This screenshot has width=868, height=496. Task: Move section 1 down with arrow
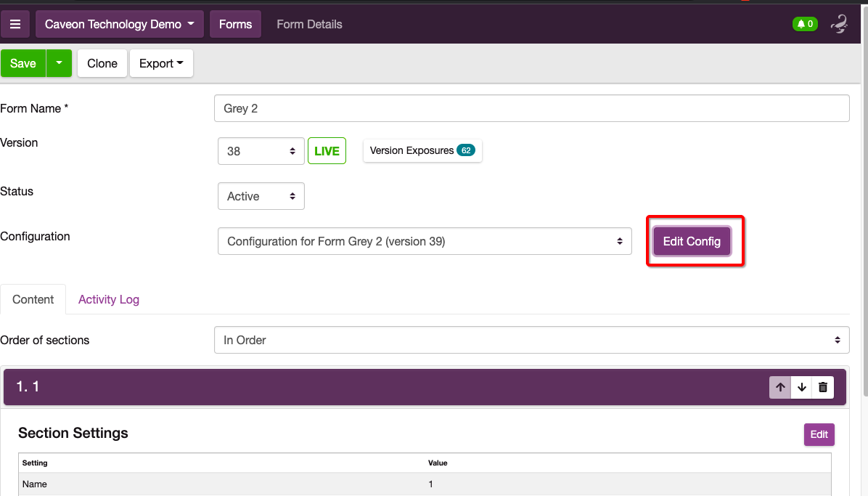801,387
